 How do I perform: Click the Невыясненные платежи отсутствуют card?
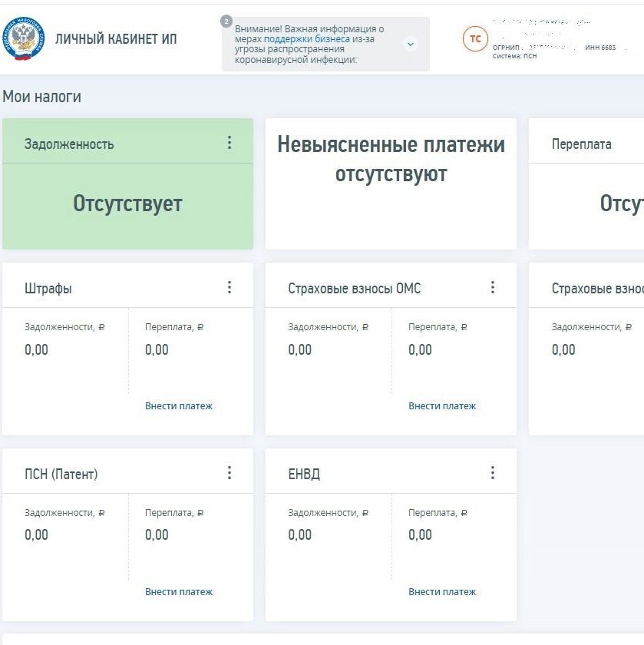(391, 184)
